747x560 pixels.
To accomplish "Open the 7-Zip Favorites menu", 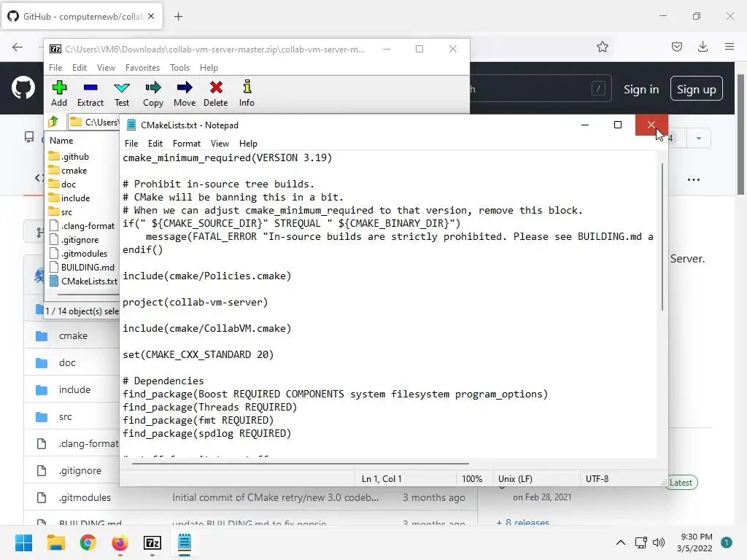I will [142, 68].
